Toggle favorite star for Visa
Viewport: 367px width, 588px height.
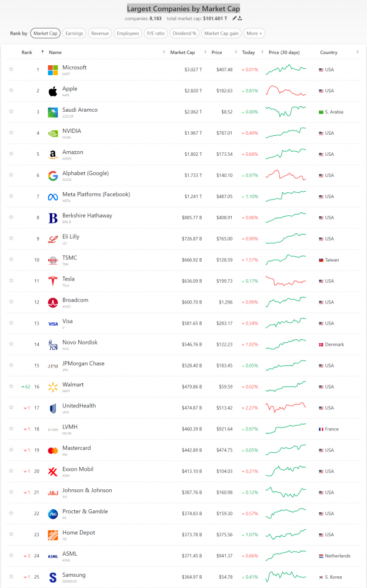click(11, 323)
